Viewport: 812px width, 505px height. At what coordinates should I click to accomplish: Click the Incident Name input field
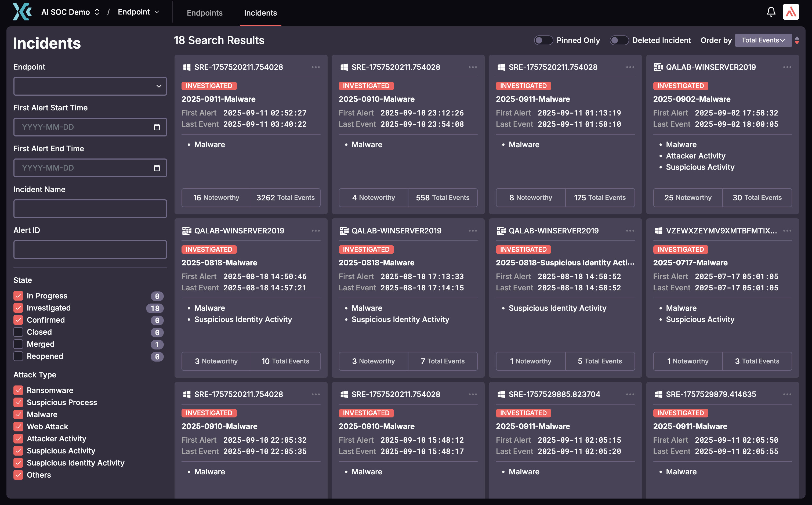pyautogui.click(x=90, y=209)
